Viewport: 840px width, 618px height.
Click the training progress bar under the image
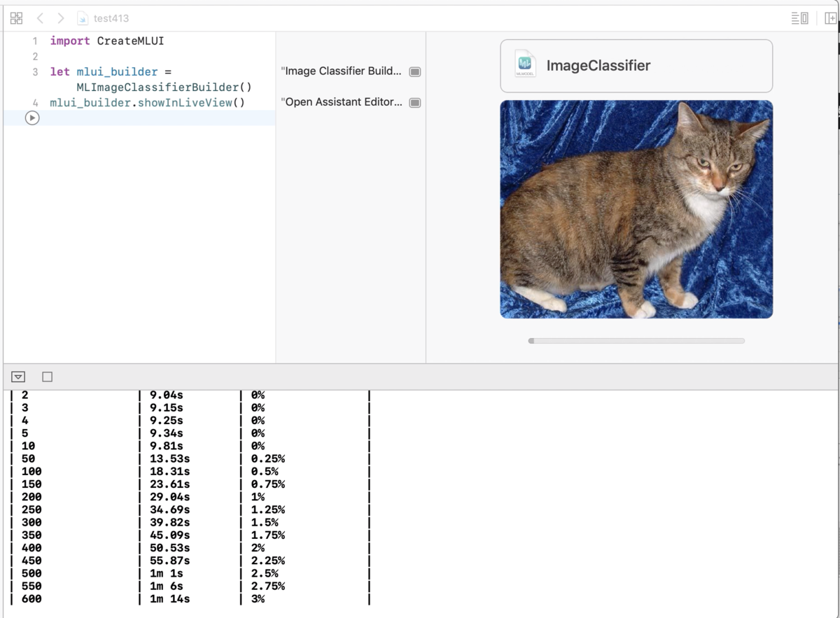point(636,341)
